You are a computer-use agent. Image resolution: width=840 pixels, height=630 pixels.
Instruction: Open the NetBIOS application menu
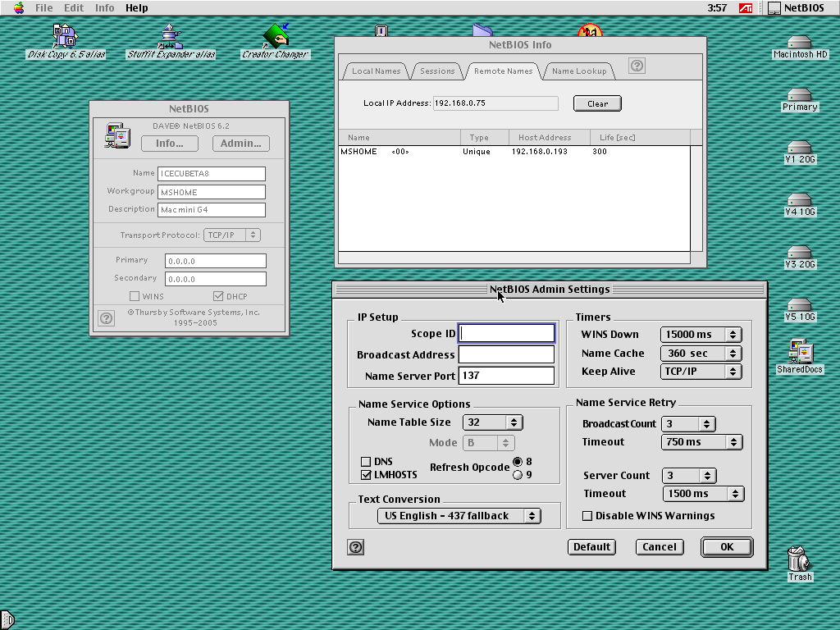click(796, 8)
